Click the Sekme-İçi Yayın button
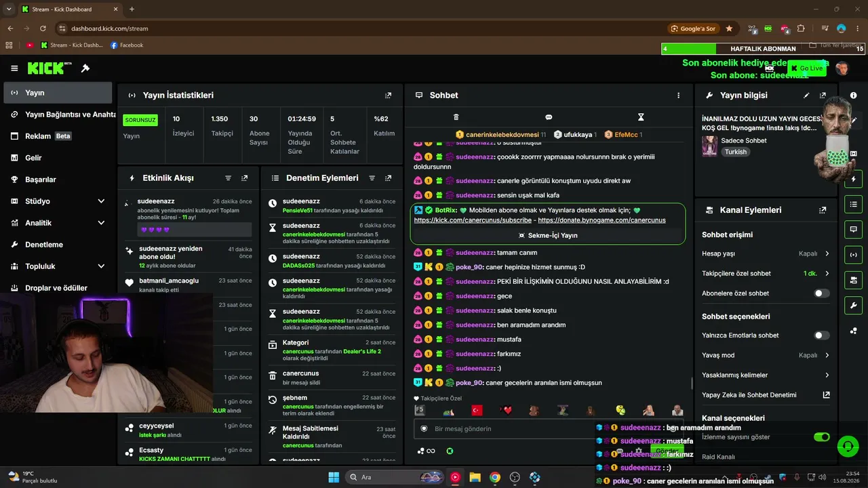The height and width of the screenshot is (488, 868). coord(548,235)
